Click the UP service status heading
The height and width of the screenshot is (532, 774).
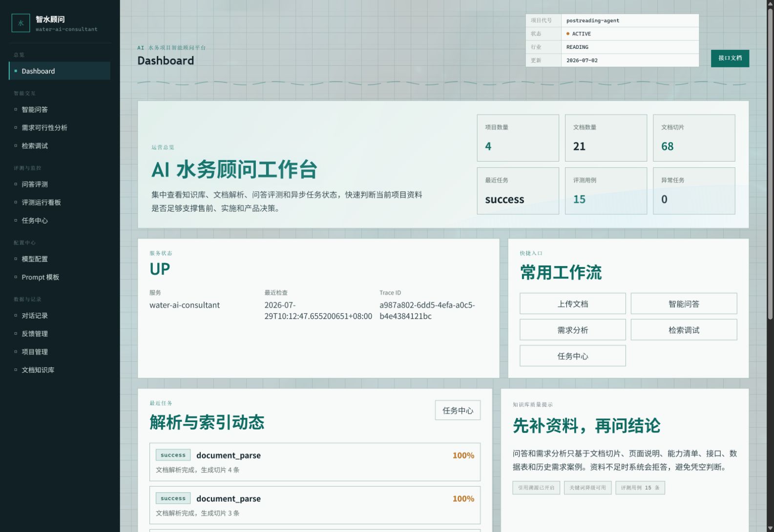point(160,269)
